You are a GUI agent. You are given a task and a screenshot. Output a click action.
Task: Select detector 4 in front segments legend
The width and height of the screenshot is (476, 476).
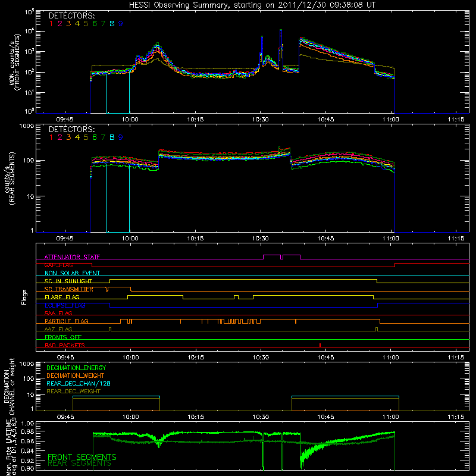point(77,24)
